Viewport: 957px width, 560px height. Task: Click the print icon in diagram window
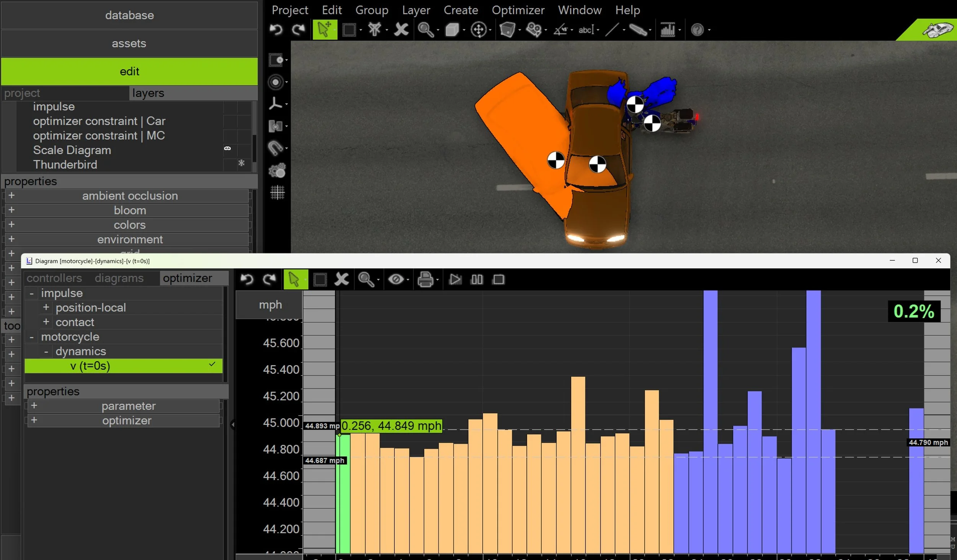point(425,279)
